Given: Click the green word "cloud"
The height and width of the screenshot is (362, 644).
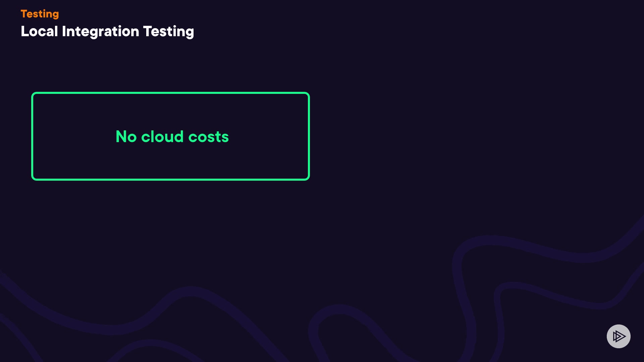Looking at the screenshot, I should click(x=162, y=137).
